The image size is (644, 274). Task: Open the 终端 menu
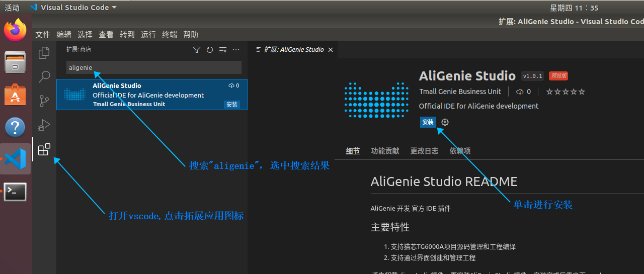[x=170, y=35]
